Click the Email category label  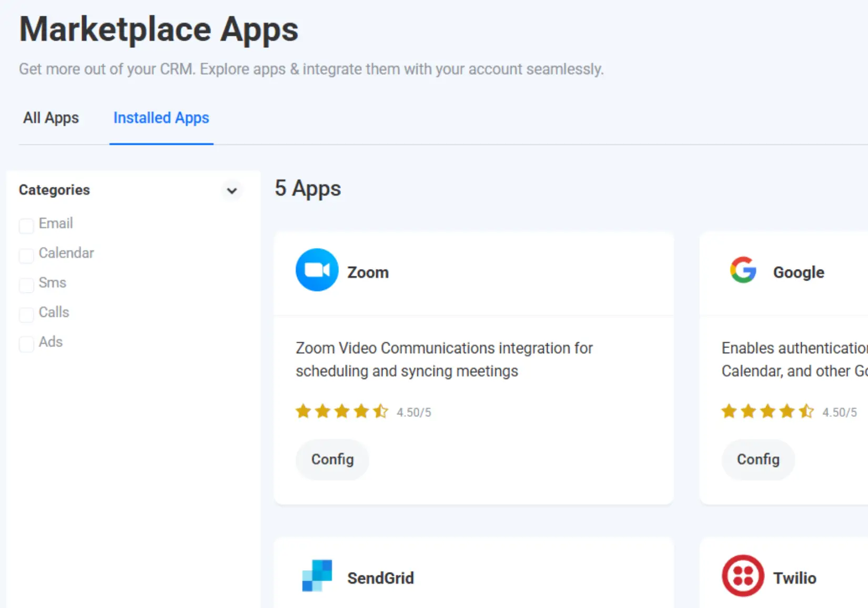tap(56, 223)
